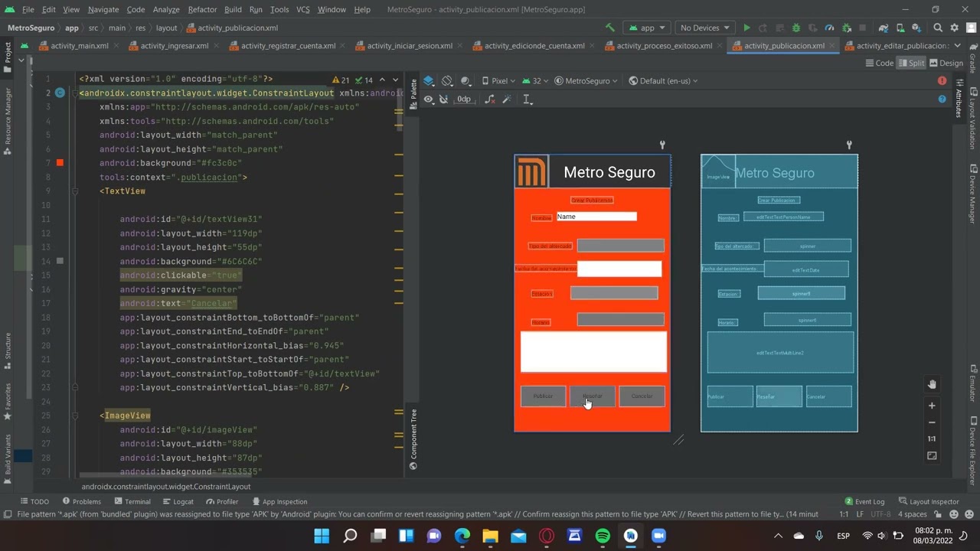980x551 pixels.
Task: Set zoom to 1:1
Action: pos(932,439)
